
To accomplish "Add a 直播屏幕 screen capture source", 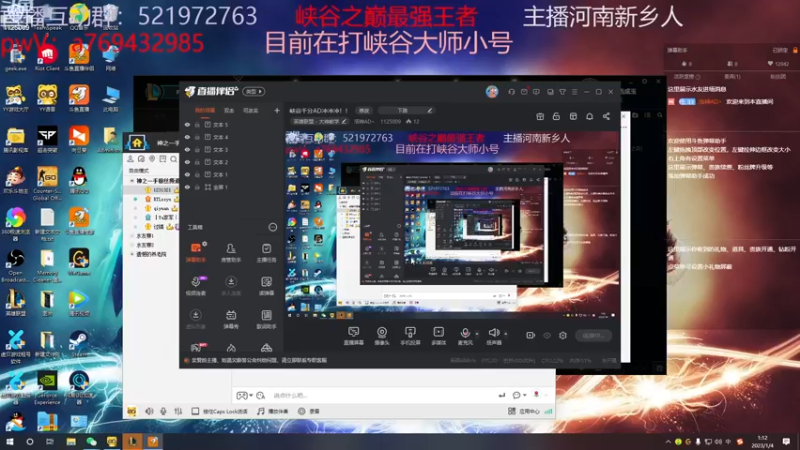I will point(353,336).
